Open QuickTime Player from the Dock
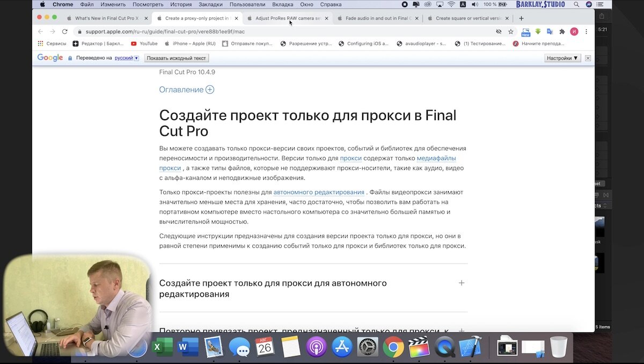 click(445, 347)
